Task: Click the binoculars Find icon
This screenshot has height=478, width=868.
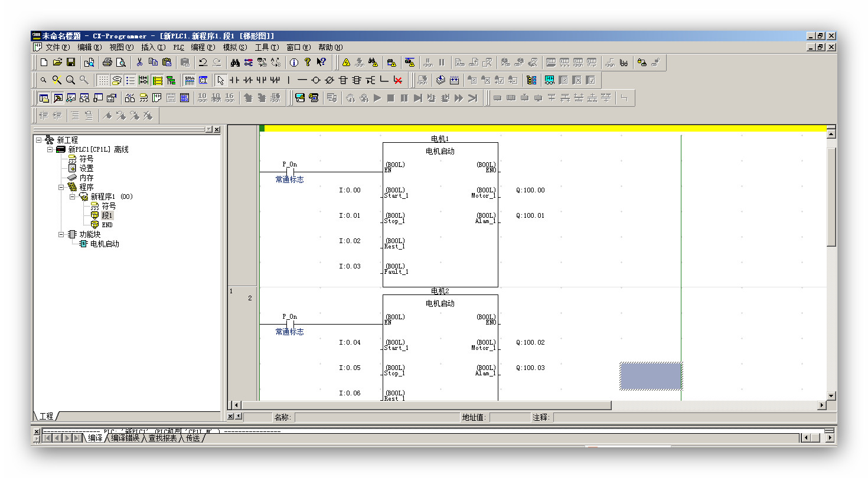Action: point(235,62)
